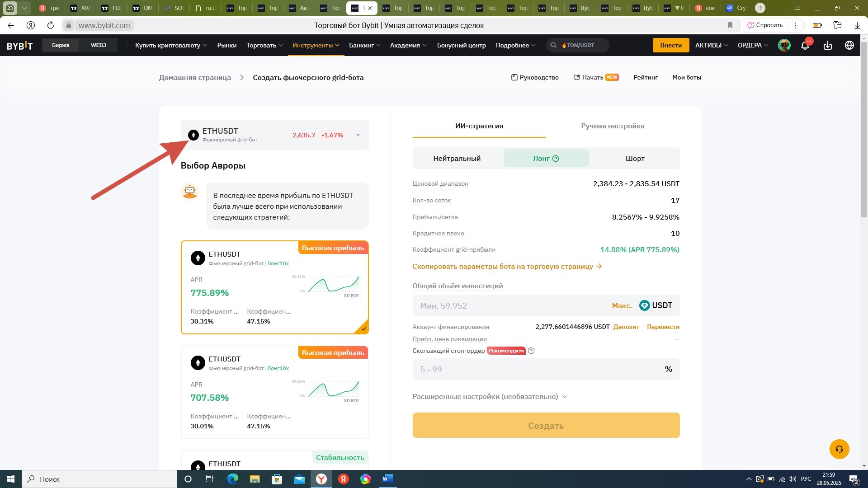Screen dimensions: 868x488
Task: Open the Рейтинг page
Action: point(646,77)
